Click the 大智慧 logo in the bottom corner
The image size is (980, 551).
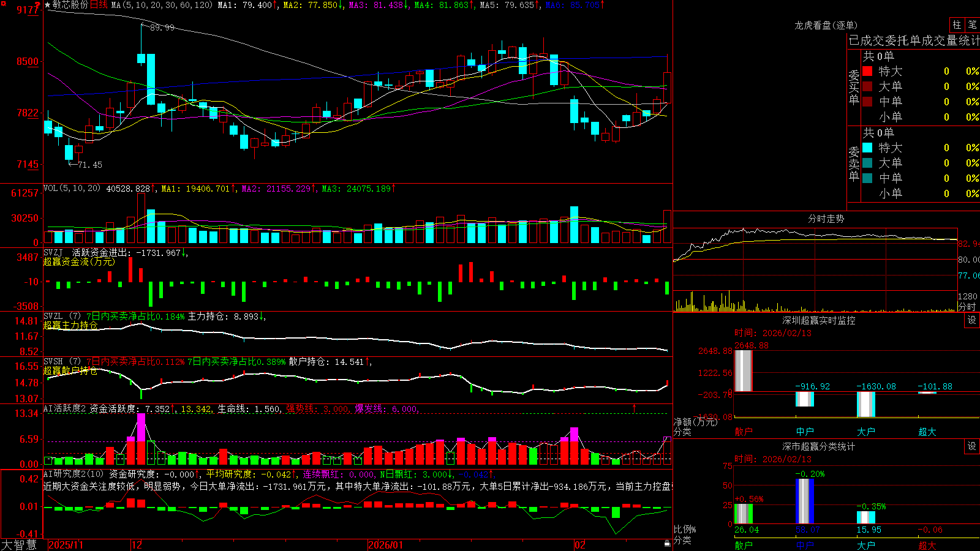(19, 545)
